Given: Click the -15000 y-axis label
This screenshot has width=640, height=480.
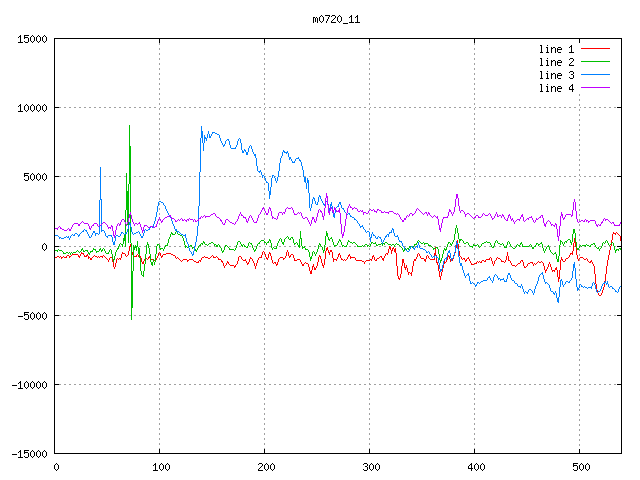Looking at the screenshot, I should tap(29, 453).
